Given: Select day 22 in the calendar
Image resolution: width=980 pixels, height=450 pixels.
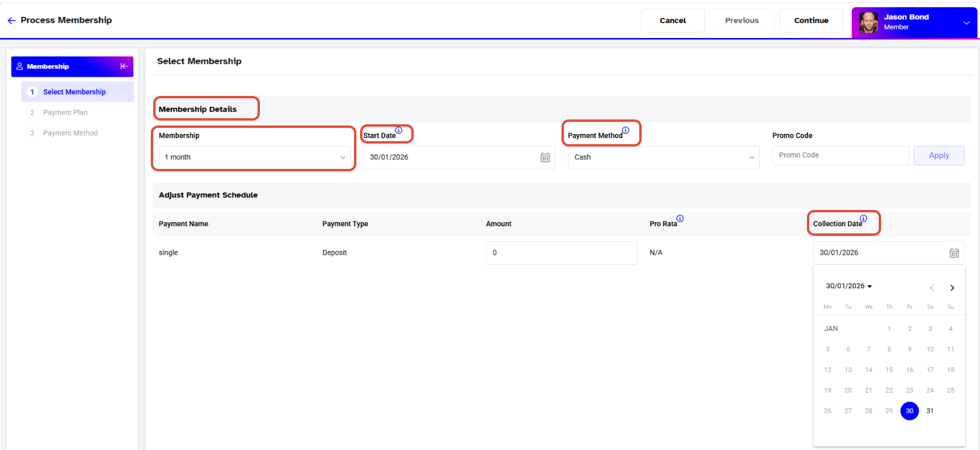Looking at the screenshot, I should pos(889,390).
